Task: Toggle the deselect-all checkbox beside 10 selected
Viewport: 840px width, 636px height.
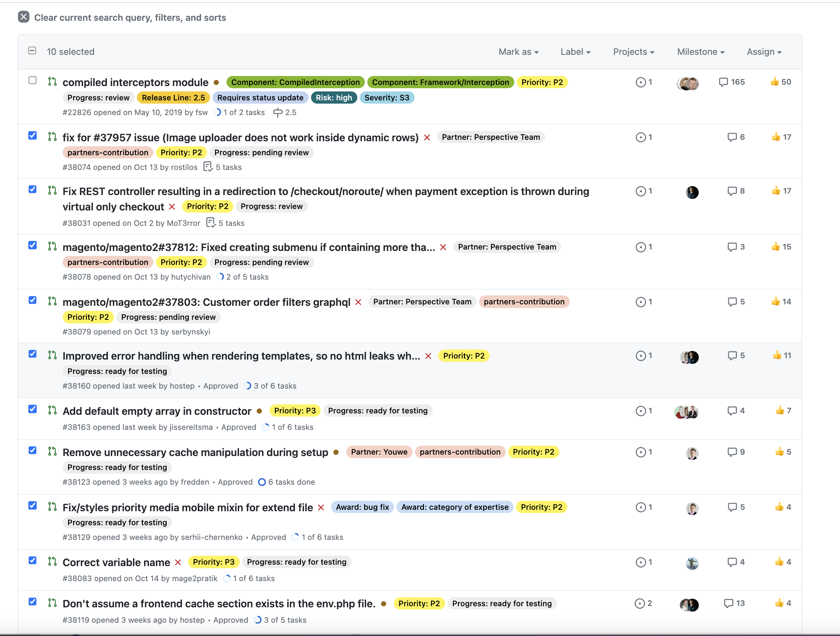Action: click(32, 50)
